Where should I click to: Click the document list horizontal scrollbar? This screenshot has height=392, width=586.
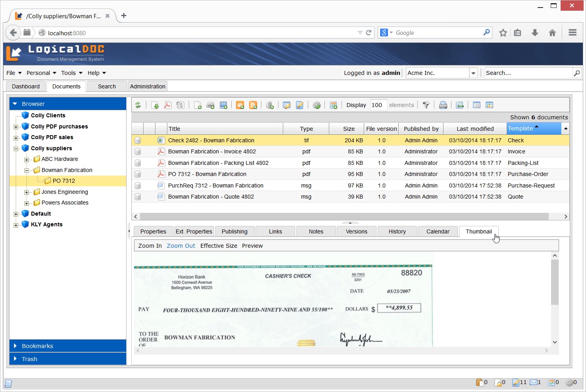click(x=344, y=216)
